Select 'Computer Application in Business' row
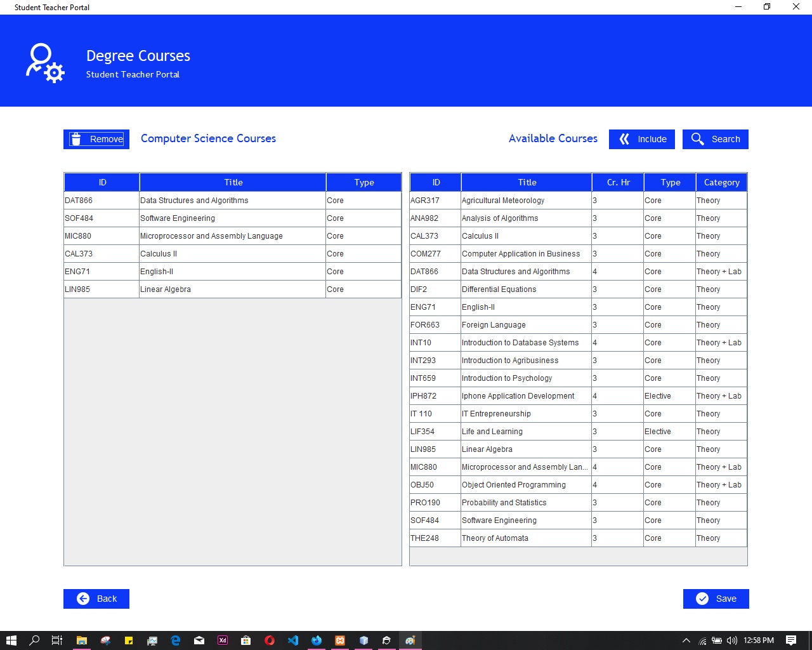Viewport: 812px width, 650px height. tap(579, 254)
